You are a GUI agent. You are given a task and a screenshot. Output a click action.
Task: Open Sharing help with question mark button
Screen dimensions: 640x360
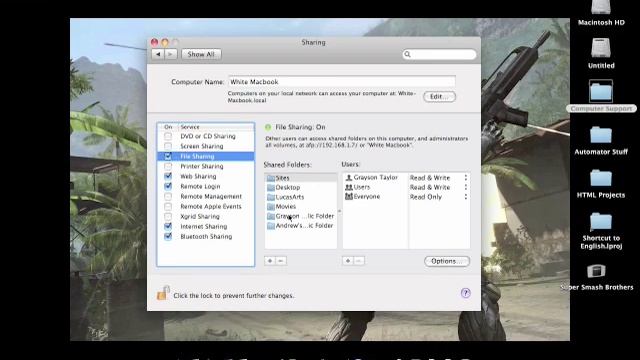click(466, 293)
